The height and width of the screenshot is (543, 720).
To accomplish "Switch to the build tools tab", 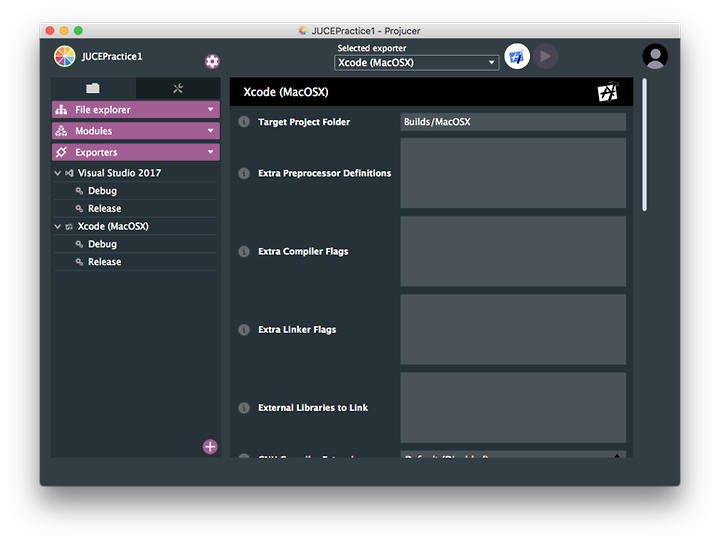I will [x=178, y=88].
